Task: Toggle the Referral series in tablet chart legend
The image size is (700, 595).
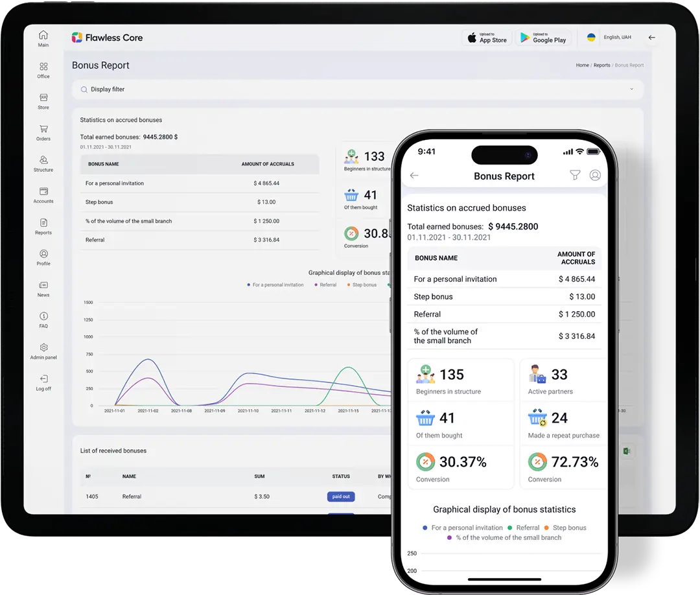Action: [325, 285]
